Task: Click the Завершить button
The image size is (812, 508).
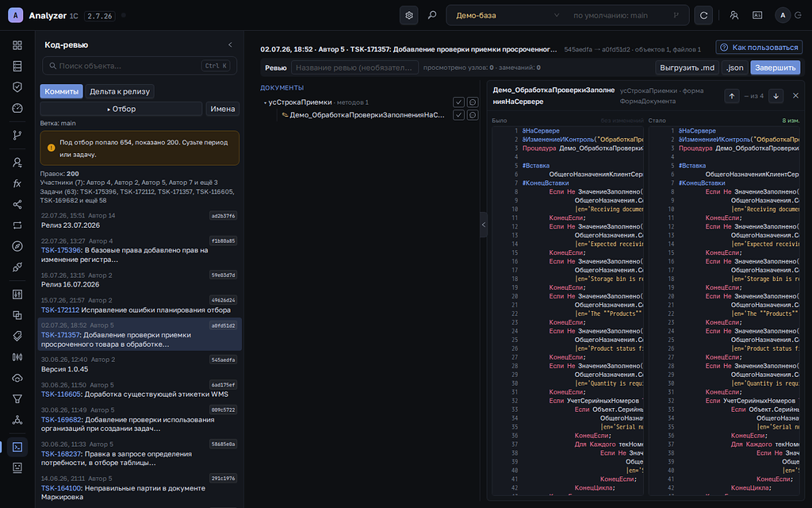Action: (x=776, y=67)
